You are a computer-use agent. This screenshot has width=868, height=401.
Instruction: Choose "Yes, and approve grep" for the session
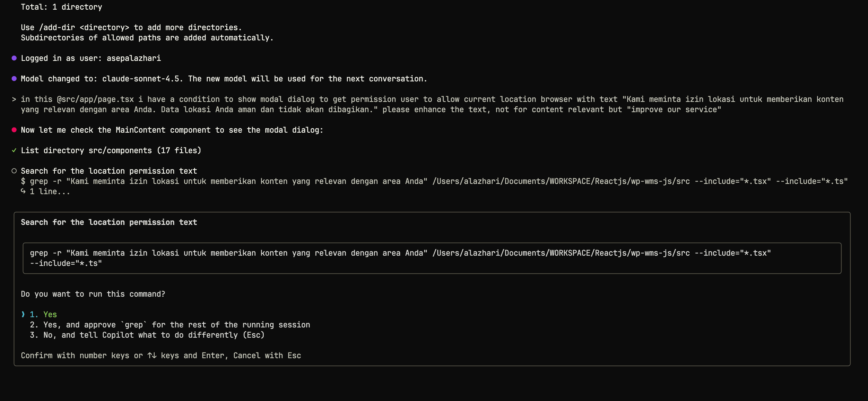pyautogui.click(x=176, y=325)
